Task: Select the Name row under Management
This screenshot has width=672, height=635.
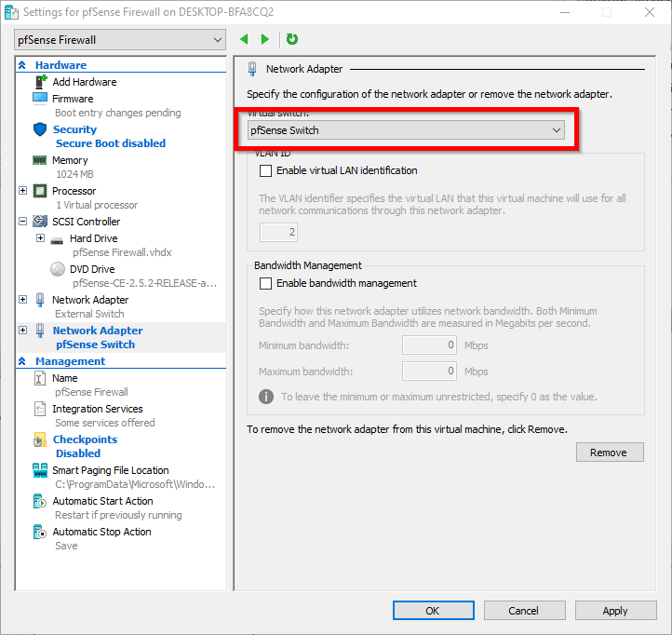Action: (x=65, y=378)
